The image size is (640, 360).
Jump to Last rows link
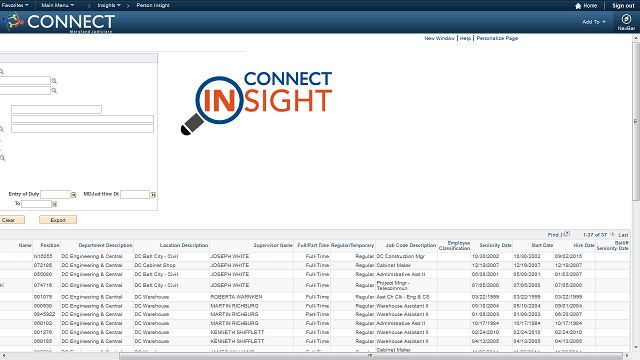pos(623,235)
